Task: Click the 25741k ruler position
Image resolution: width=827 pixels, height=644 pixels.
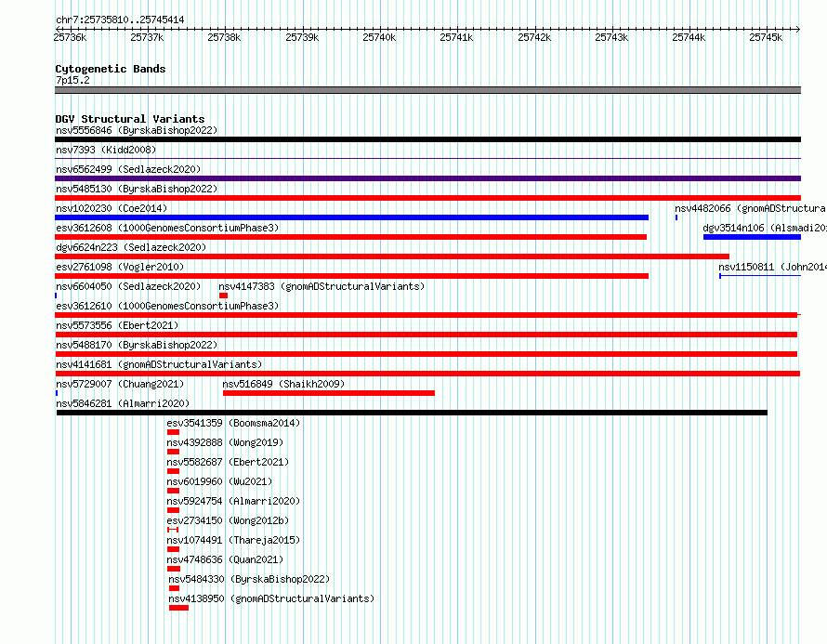Action: [x=457, y=37]
